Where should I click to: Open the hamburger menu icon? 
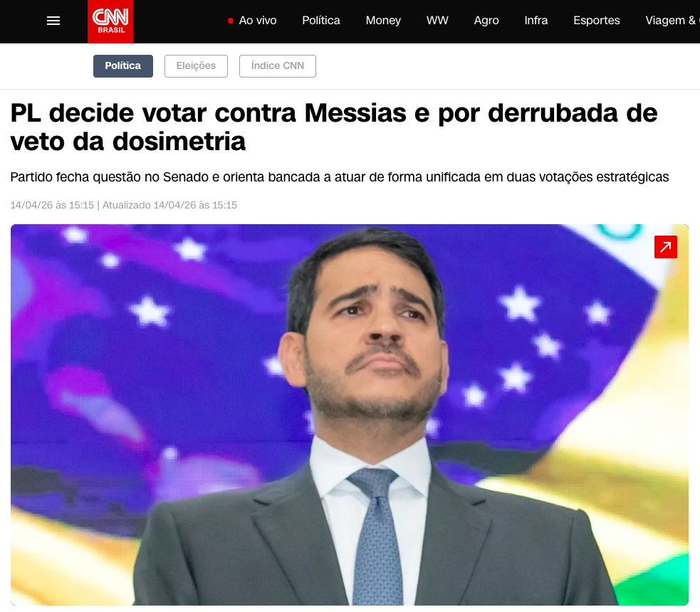point(53,21)
